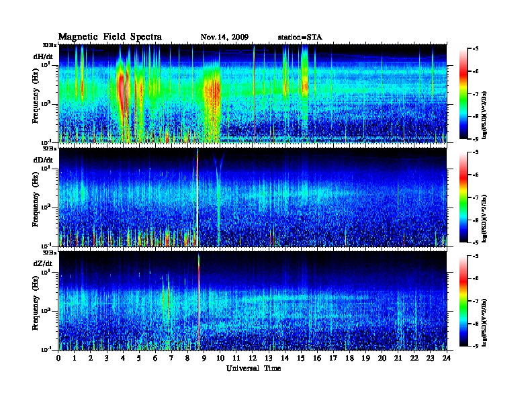Click the 'station=STA' label
Screen dimensions: 532x411
300,38
